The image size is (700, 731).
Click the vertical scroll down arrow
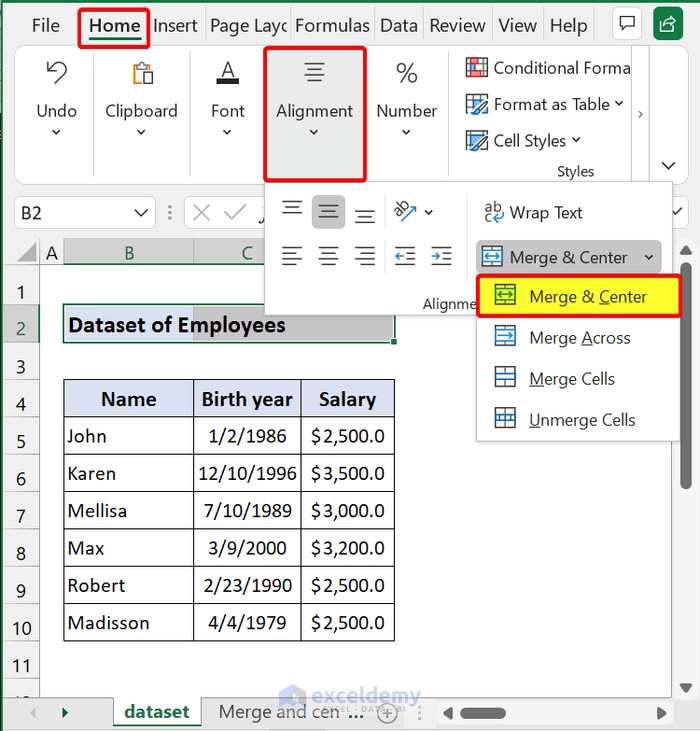click(686, 688)
